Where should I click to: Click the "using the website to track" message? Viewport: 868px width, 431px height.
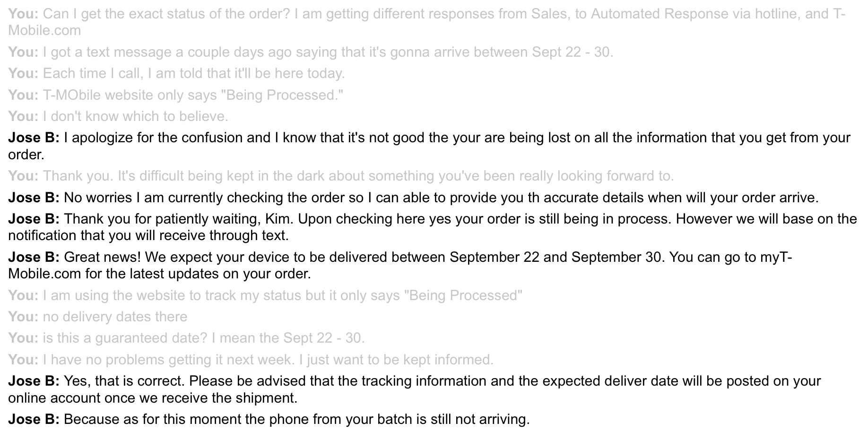(x=265, y=295)
